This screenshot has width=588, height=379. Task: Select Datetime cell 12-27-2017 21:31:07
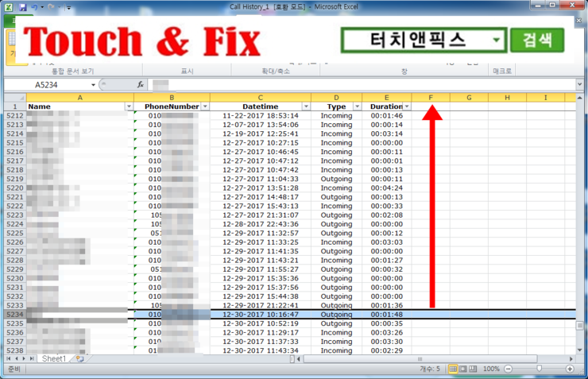261,215
